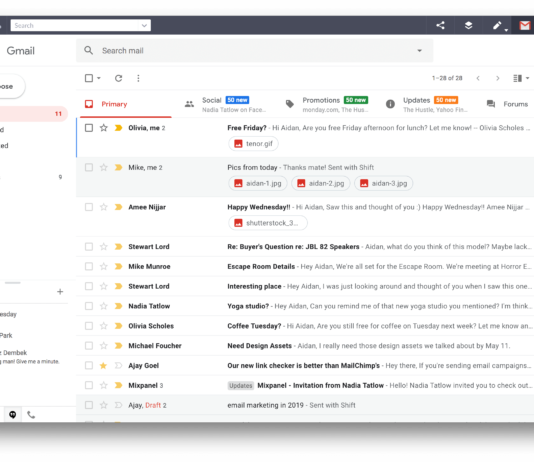
Task: Show search options in Search mail
Action: [420, 50]
